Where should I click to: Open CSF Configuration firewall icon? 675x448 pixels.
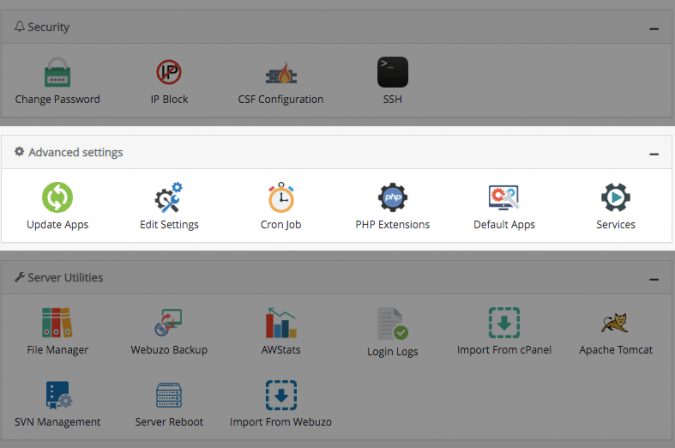pyautogui.click(x=280, y=73)
